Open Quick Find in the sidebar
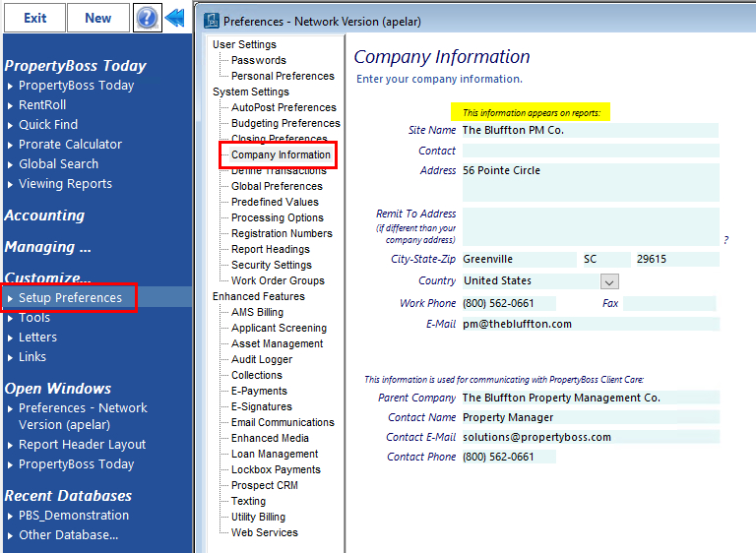Image resolution: width=756 pixels, height=553 pixels. [47, 125]
